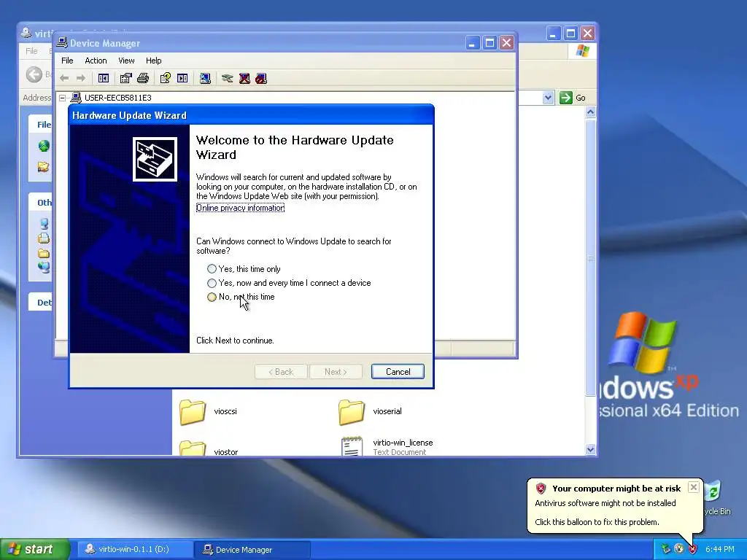Click Explorer scrollbar down arrow
This screenshot has height=560, width=747.
tap(591, 449)
